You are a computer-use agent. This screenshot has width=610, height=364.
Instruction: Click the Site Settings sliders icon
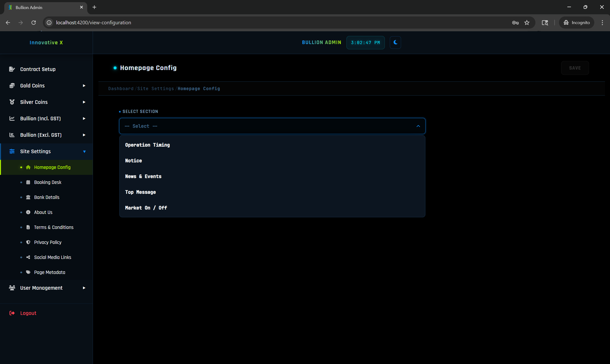point(12,151)
